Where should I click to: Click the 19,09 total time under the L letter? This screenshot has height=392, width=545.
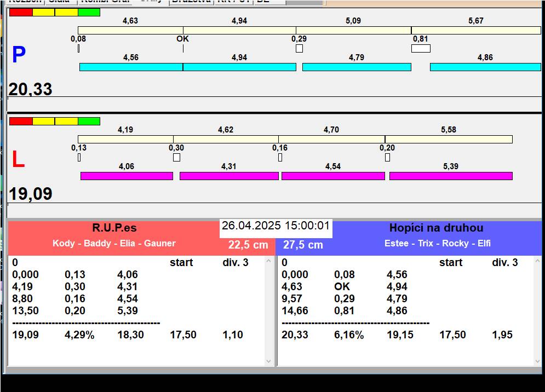coord(30,194)
